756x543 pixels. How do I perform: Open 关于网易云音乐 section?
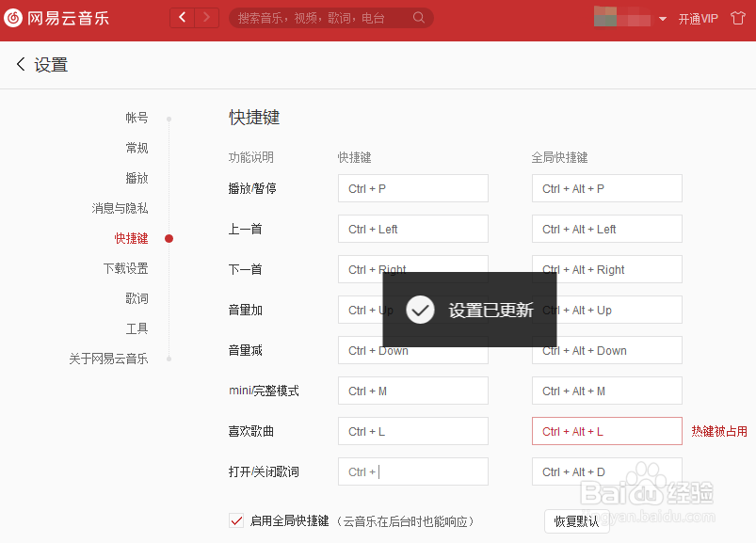coord(108,359)
